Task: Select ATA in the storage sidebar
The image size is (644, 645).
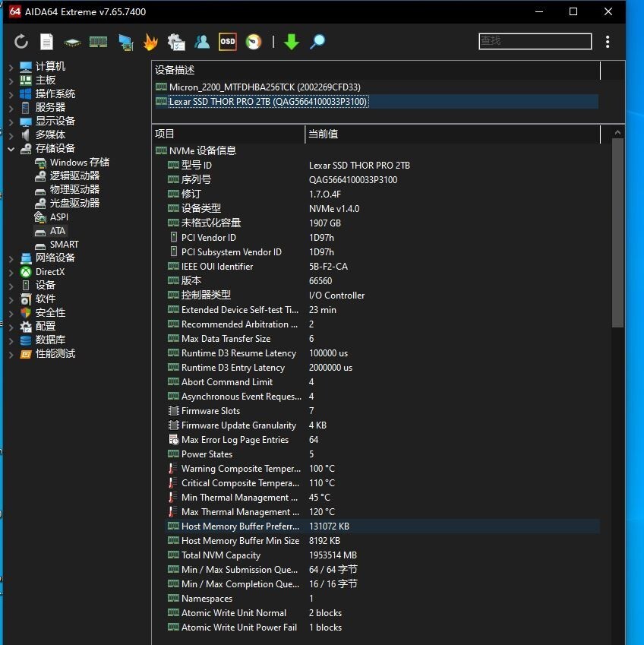Action: point(58,230)
